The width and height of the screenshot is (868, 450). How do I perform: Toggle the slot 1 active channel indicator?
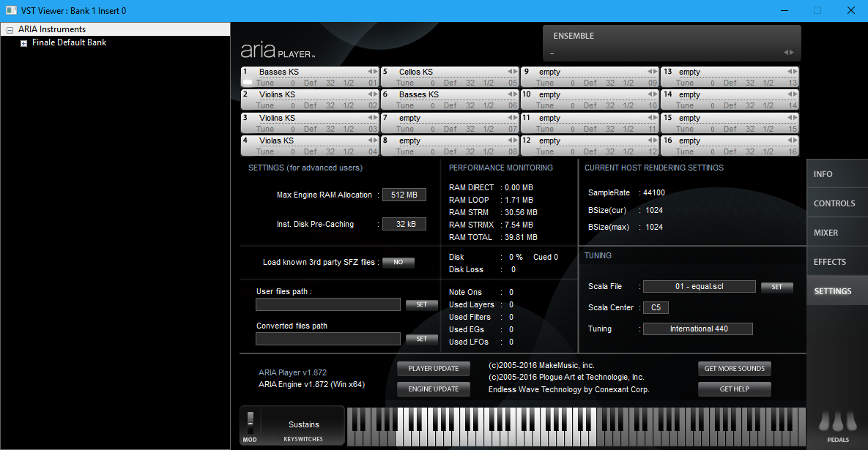click(x=248, y=83)
